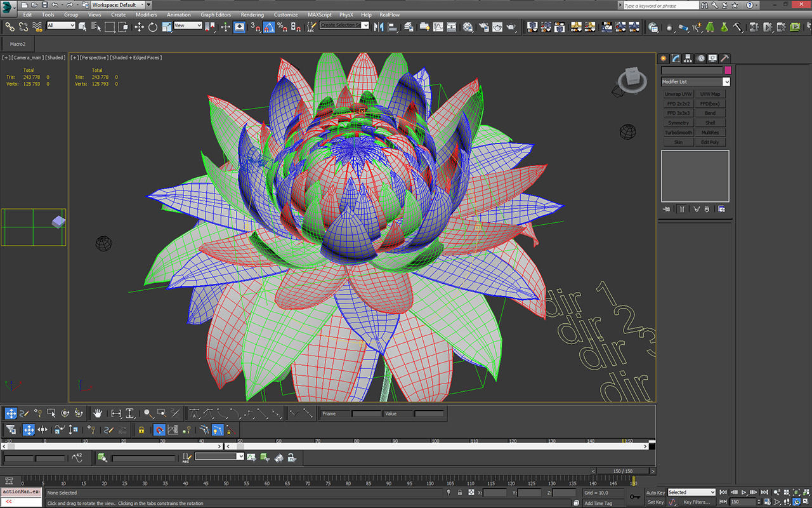The image size is (812, 508).
Task: Click the Mirror tool icon
Action: click(379, 27)
